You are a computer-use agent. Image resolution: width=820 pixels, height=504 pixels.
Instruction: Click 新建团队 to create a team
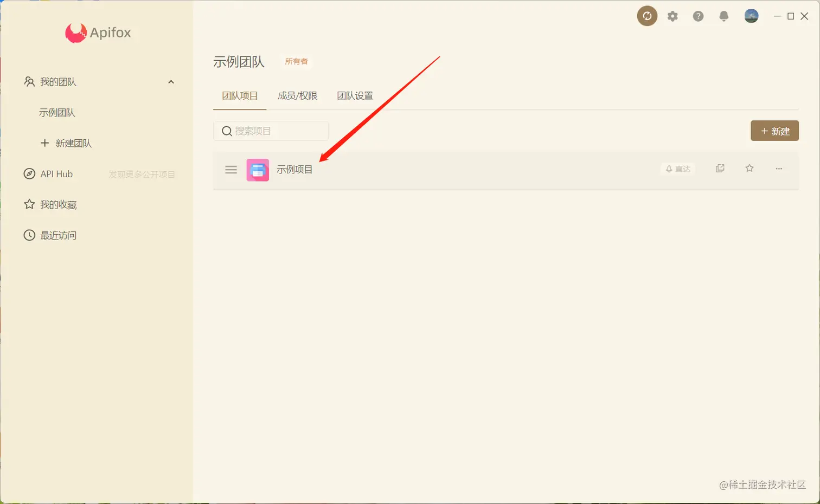click(66, 143)
